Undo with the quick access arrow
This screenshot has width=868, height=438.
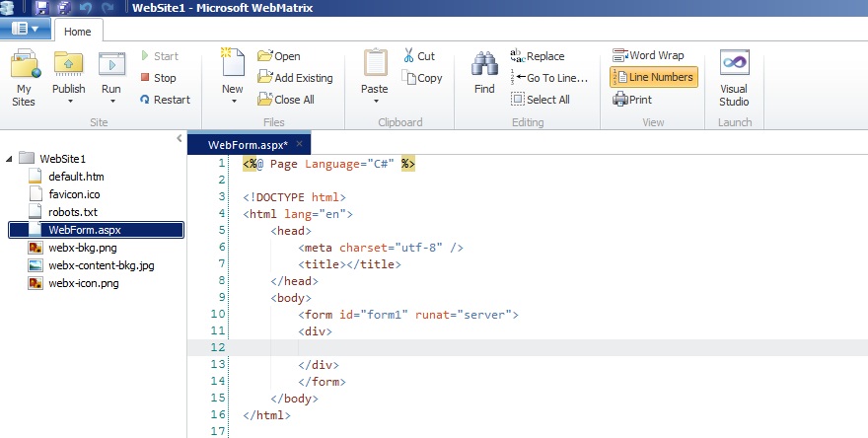86,8
